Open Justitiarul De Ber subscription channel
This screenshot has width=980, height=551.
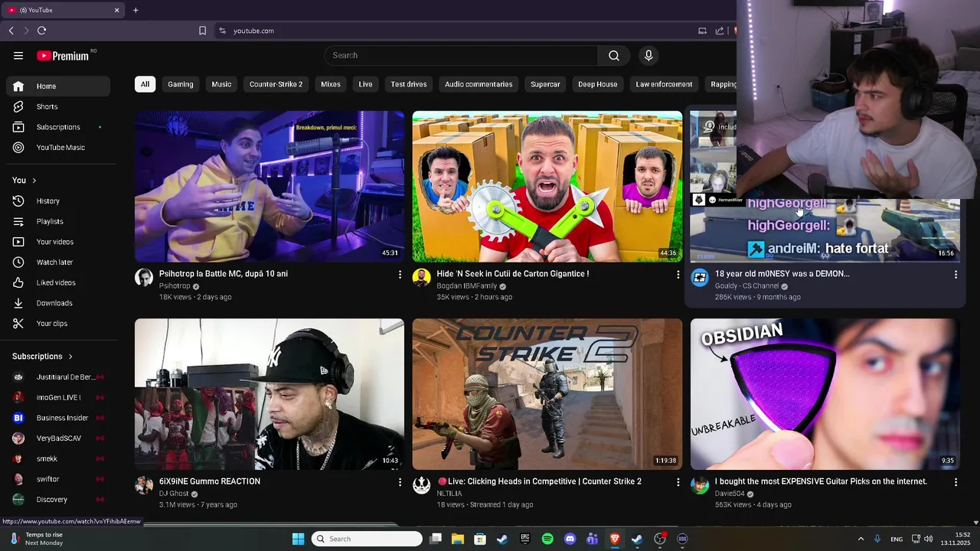click(58, 377)
